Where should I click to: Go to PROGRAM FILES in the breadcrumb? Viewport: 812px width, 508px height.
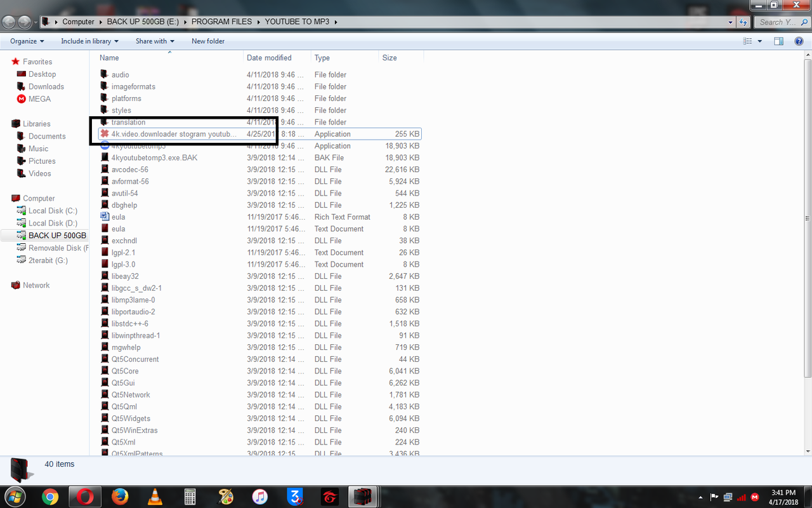coord(221,22)
